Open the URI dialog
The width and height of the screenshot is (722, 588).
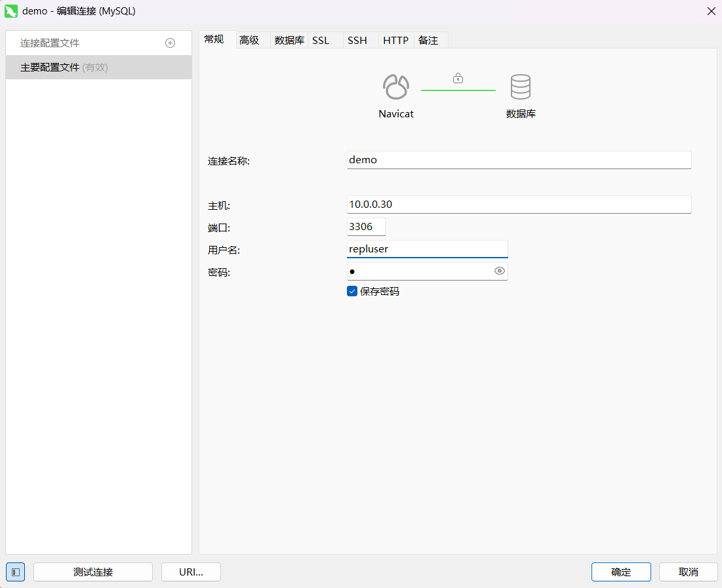tap(191, 572)
